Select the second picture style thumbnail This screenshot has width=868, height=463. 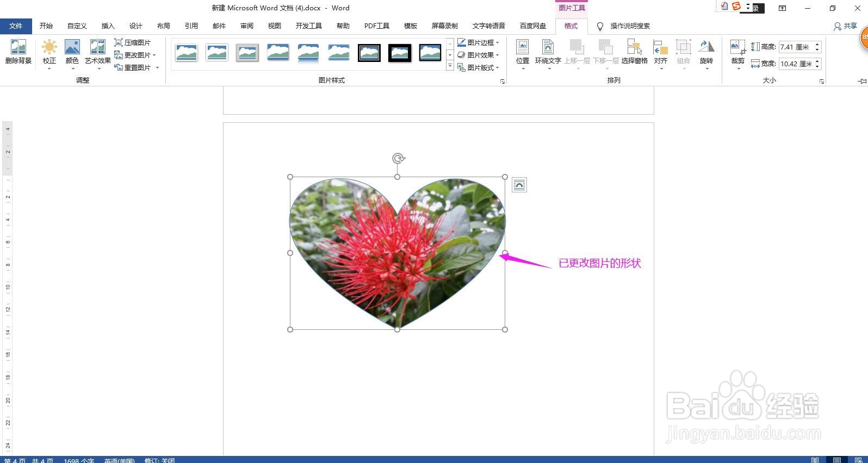pos(217,53)
